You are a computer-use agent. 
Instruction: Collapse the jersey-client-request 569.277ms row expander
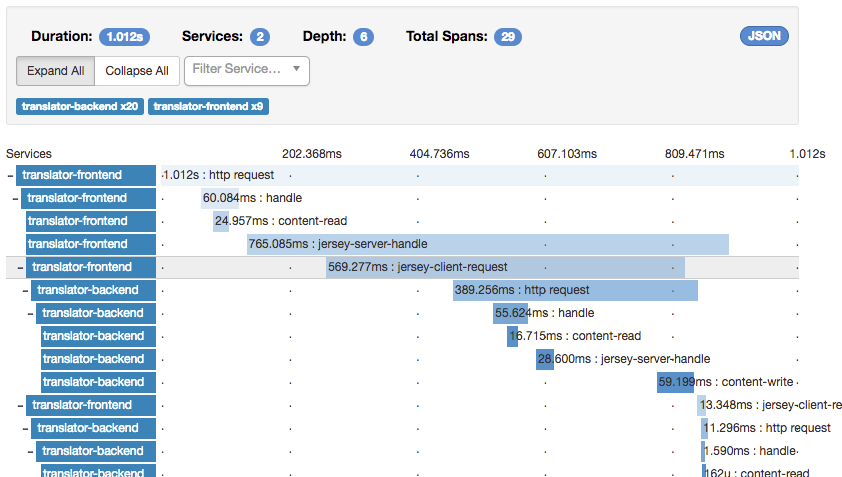[x=20, y=268]
